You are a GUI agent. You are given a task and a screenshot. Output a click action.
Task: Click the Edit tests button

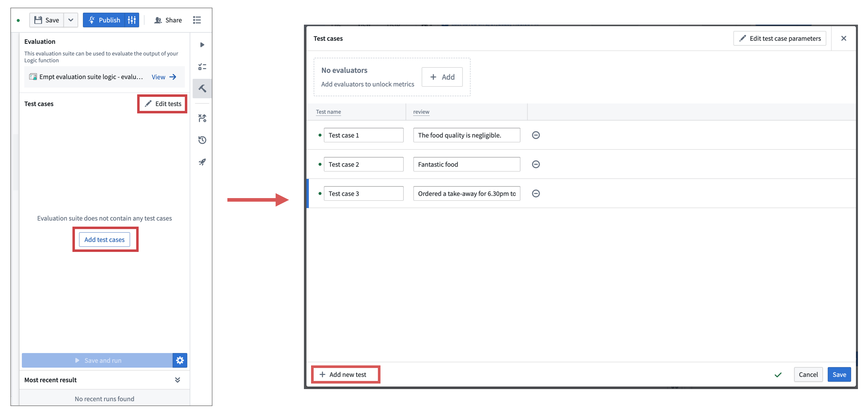tap(162, 104)
